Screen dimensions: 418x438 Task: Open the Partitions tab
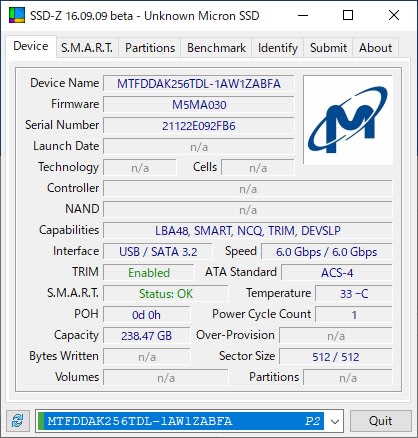pyautogui.click(x=150, y=48)
